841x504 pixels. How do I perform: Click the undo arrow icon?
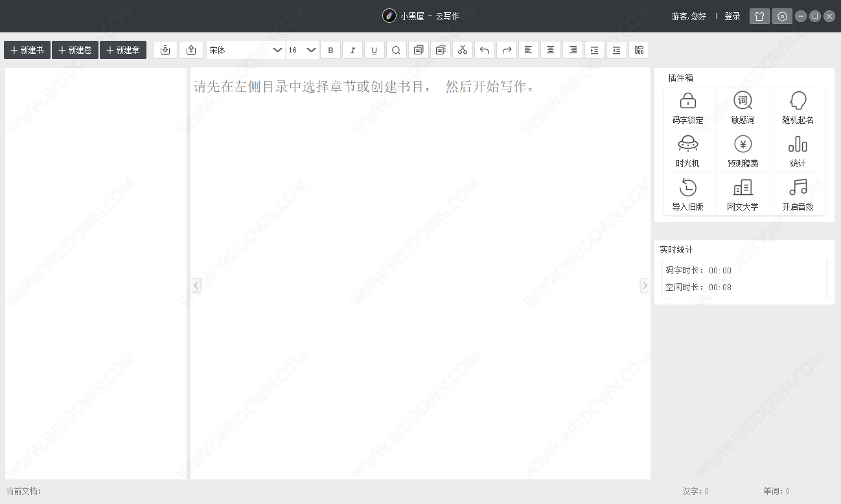485,50
